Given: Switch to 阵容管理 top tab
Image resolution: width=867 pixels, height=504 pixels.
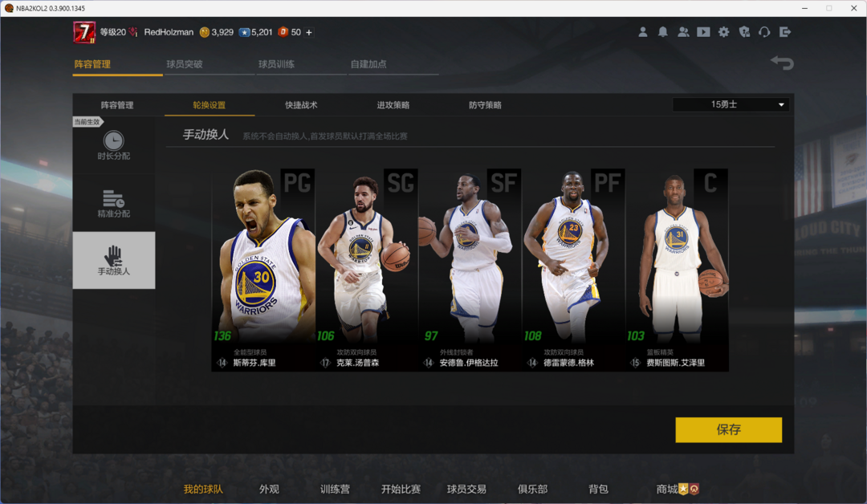Looking at the screenshot, I should click(92, 64).
